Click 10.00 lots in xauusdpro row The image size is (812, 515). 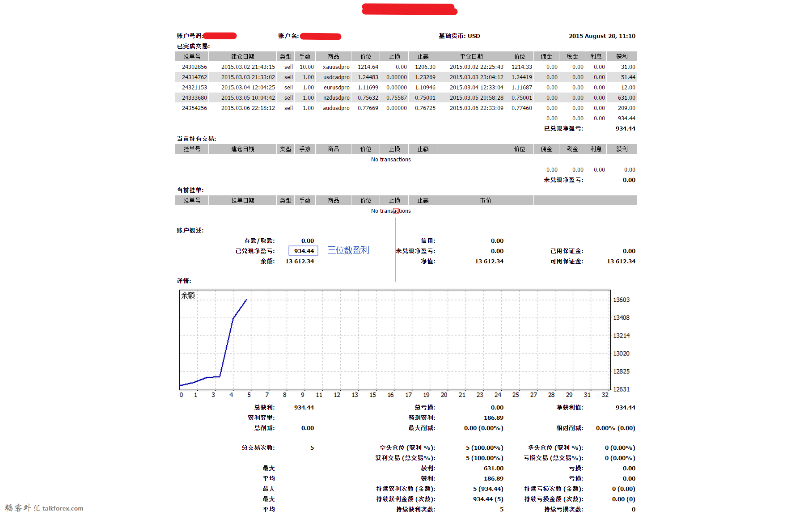(x=307, y=67)
